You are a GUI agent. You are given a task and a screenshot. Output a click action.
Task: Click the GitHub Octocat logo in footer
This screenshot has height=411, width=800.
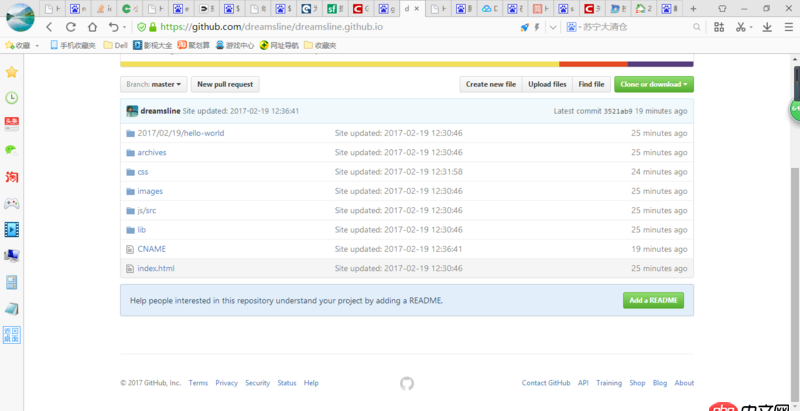407,383
